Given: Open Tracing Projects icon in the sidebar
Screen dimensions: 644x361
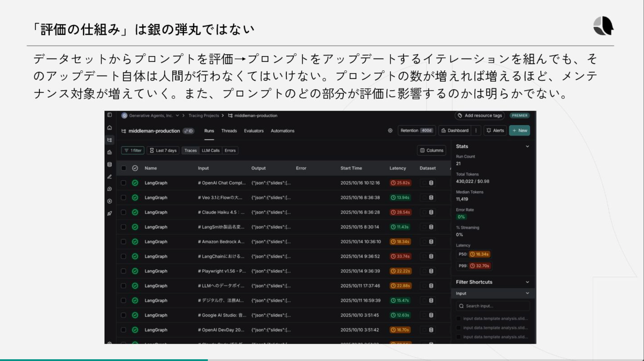Looking at the screenshot, I should pos(109,140).
